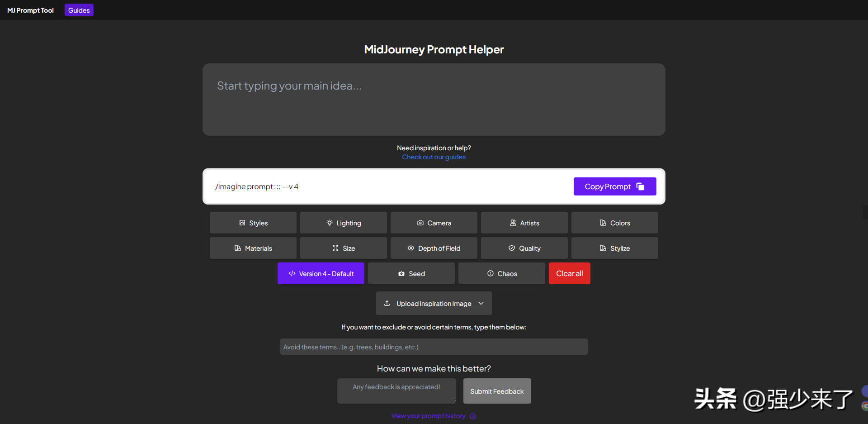
Task: Click the Chaos clock icon
Action: (491, 273)
